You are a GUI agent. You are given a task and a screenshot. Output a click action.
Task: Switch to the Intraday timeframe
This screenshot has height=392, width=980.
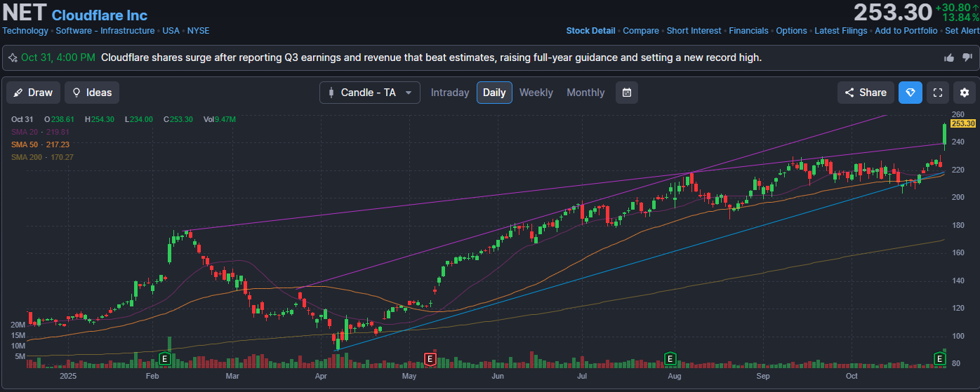[x=450, y=93]
